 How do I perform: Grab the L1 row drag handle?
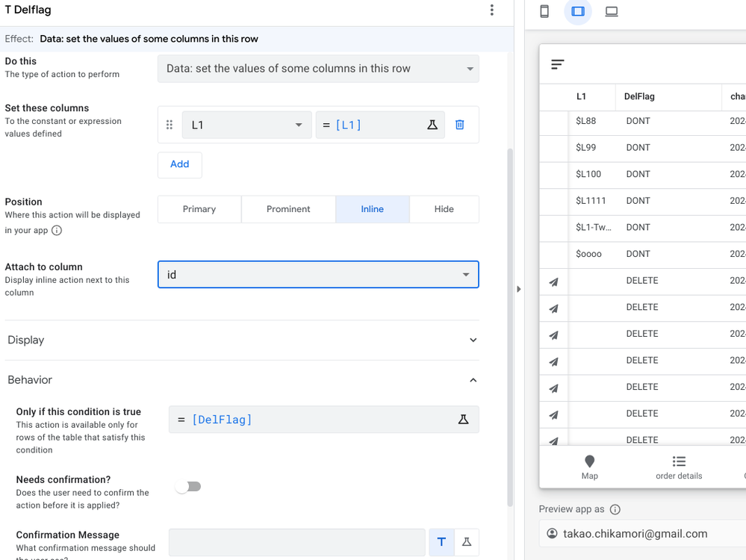click(169, 125)
